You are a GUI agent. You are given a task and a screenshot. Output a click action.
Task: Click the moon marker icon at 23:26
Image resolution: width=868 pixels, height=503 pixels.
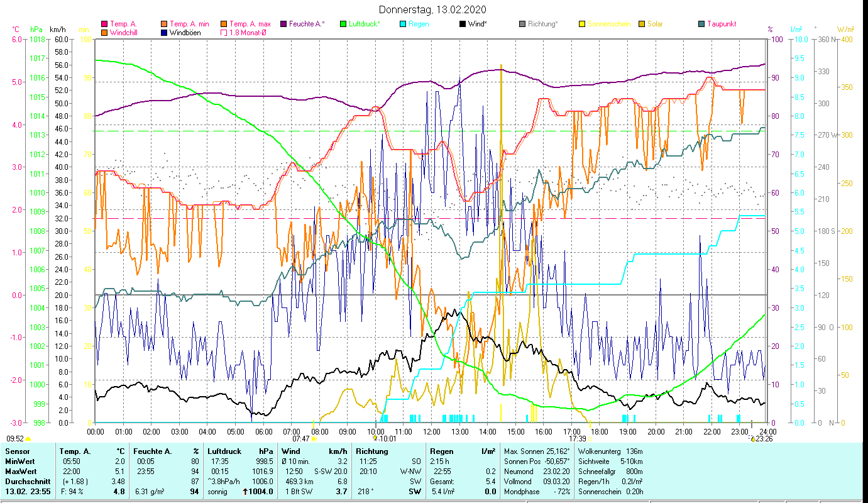click(x=753, y=439)
